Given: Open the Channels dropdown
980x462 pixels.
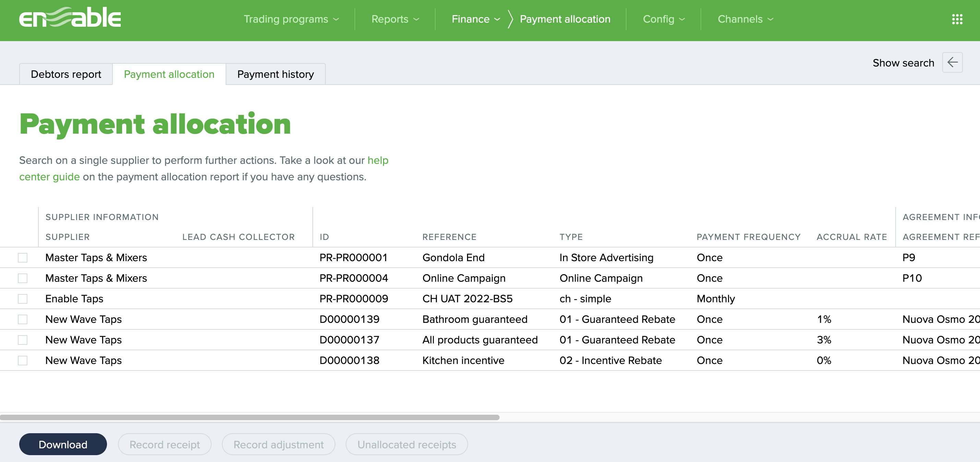Looking at the screenshot, I should click(744, 19).
